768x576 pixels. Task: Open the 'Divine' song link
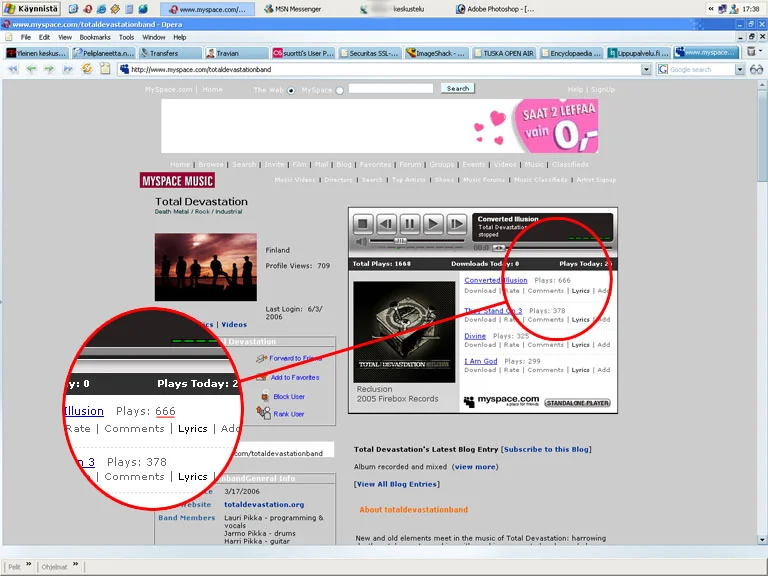475,336
